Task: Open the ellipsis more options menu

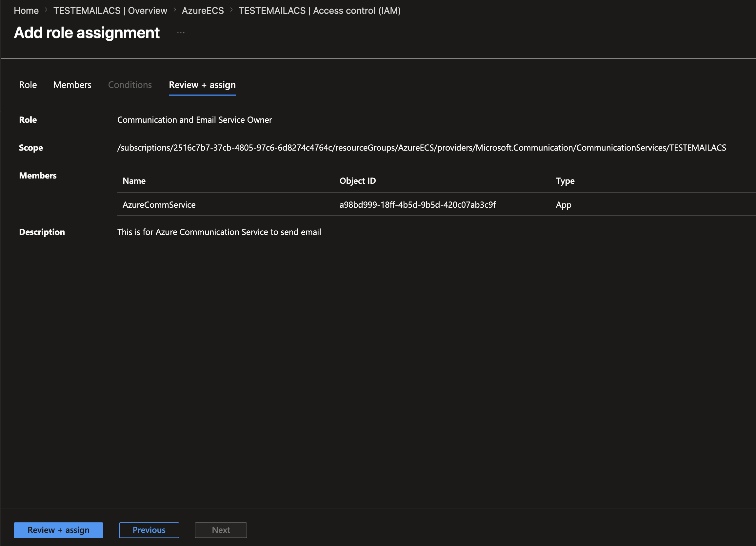Action: click(181, 33)
